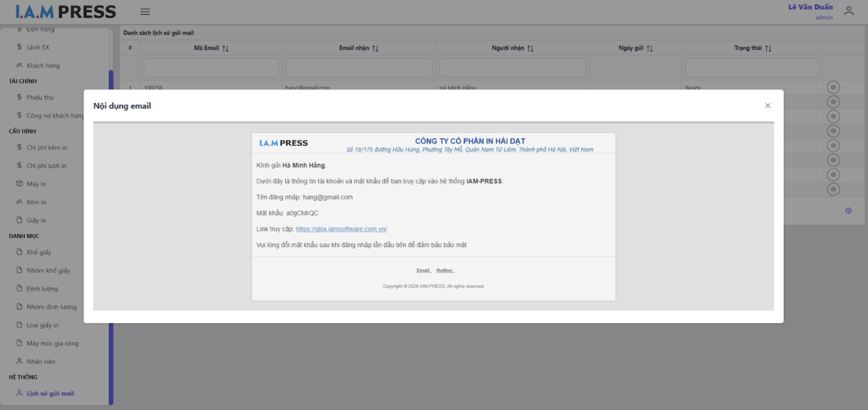
Task: Open the qlsx.iamsoftware.com.vn link
Action: pos(341,229)
